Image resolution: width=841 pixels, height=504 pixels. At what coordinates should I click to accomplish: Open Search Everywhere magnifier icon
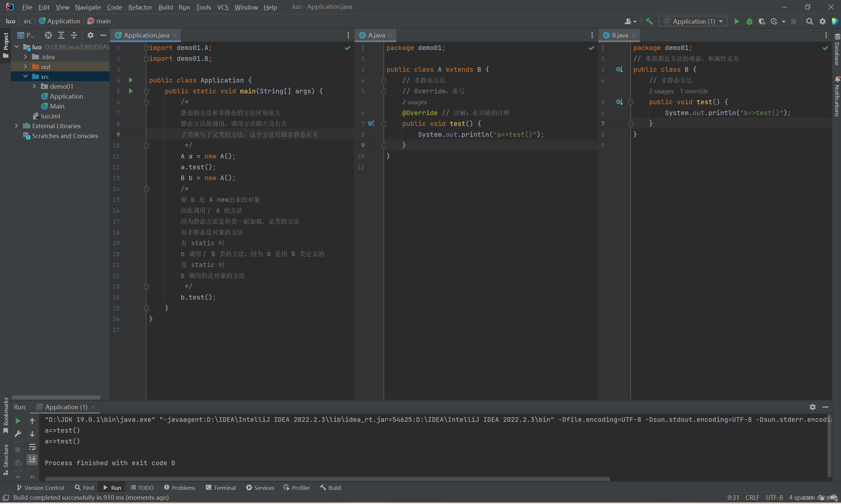809,21
